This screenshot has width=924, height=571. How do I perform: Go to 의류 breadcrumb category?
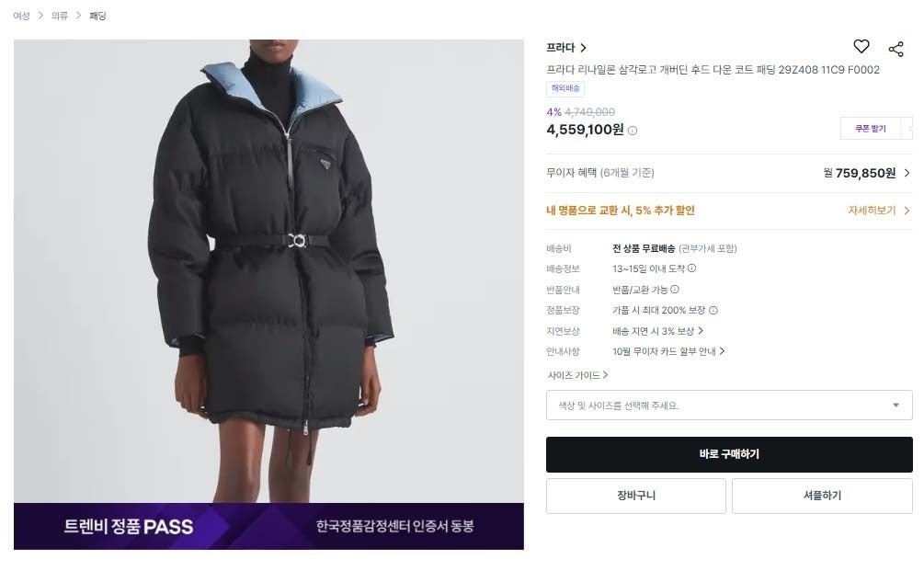point(60,16)
